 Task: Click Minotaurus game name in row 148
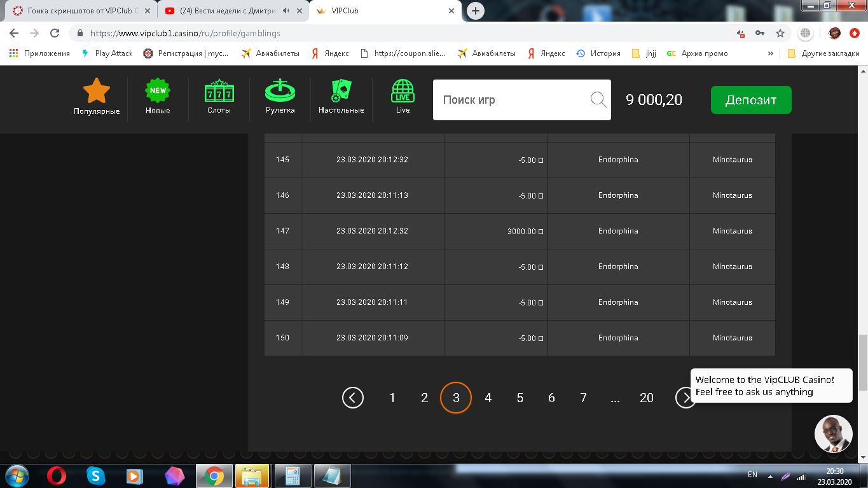pyautogui.click(x=733, y=267)
